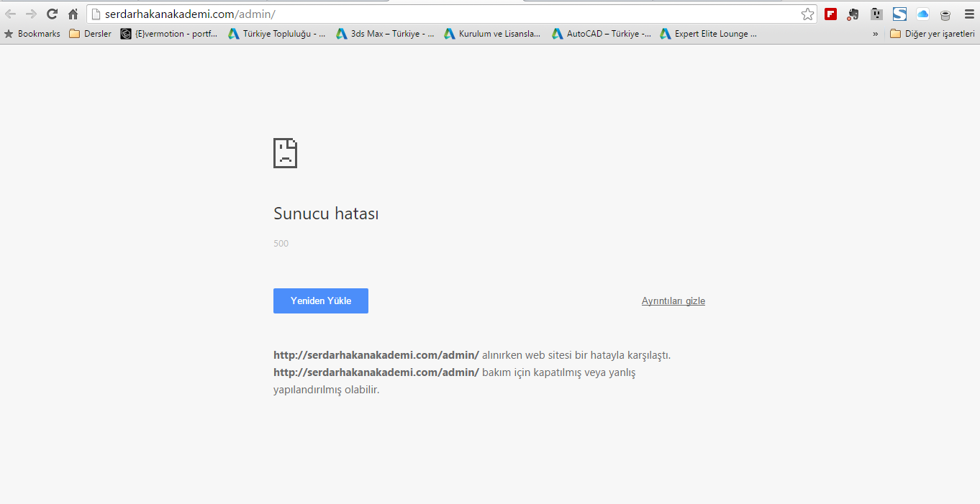Viewport: 980px width, 504px height.
Task: Open the Evermotion portfolio bookmark
Action: click(168, 33)
